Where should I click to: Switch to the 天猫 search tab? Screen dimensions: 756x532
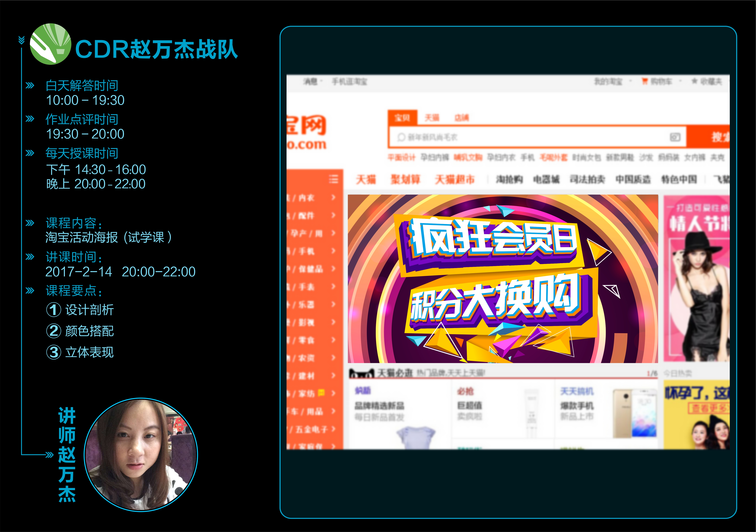coord(432,118)
